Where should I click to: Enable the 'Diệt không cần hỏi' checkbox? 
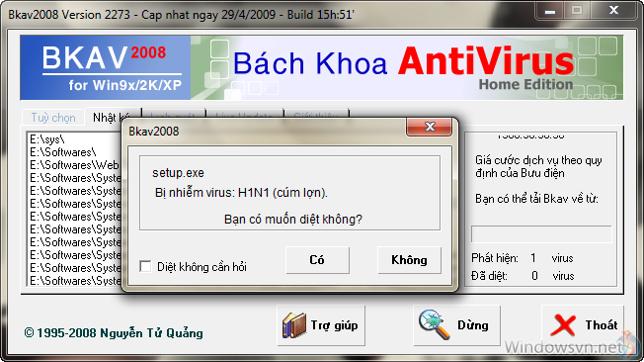pos(145,267)
